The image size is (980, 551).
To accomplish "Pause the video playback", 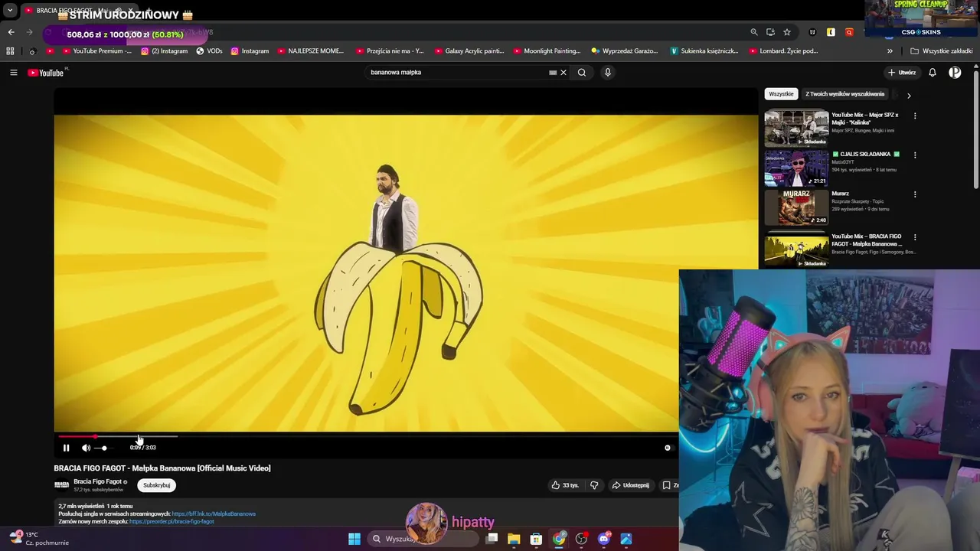I will pyautogui.click(x=66, y=448).
